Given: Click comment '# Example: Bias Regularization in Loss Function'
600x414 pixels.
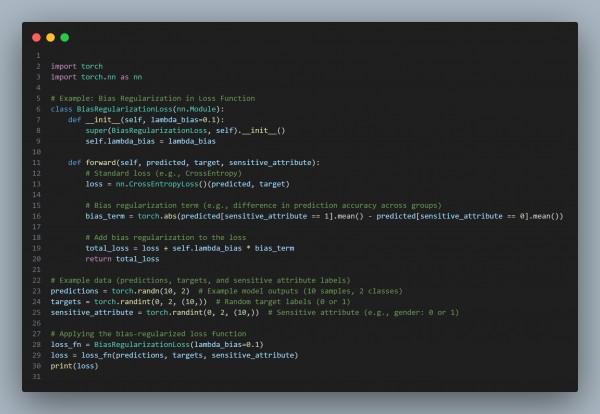Looking at the screenshot, I should 153,98.
